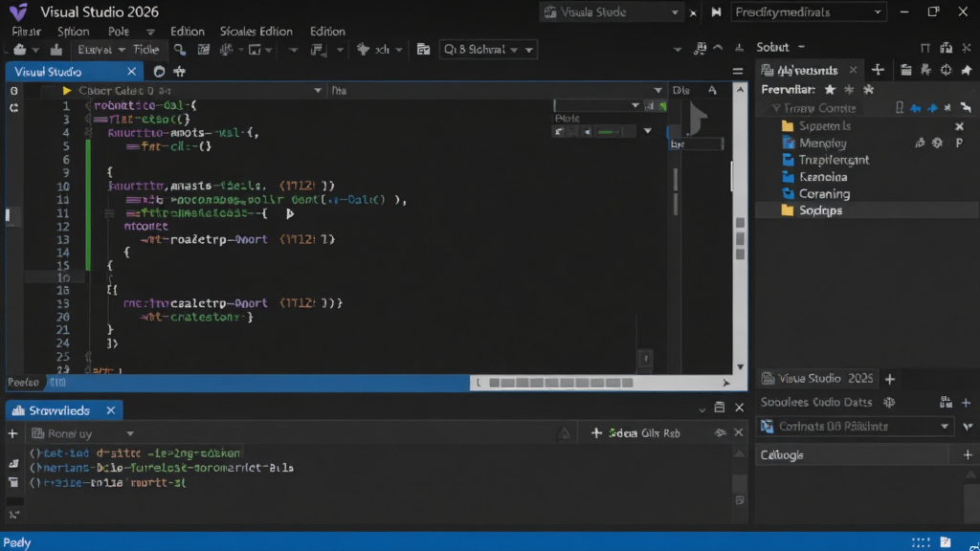
Task: Open the Sjtion menu
Action: pos(73,32)
